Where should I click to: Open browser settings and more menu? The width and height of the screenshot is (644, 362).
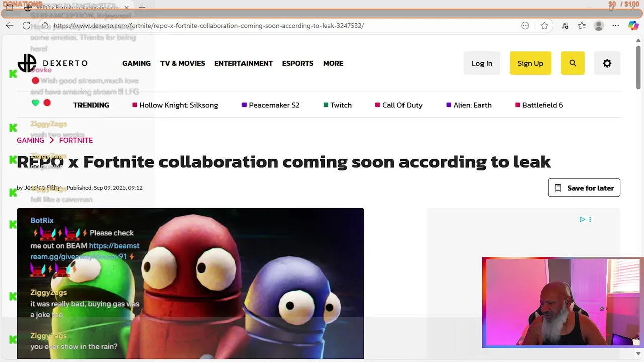(x=615, y=26)
